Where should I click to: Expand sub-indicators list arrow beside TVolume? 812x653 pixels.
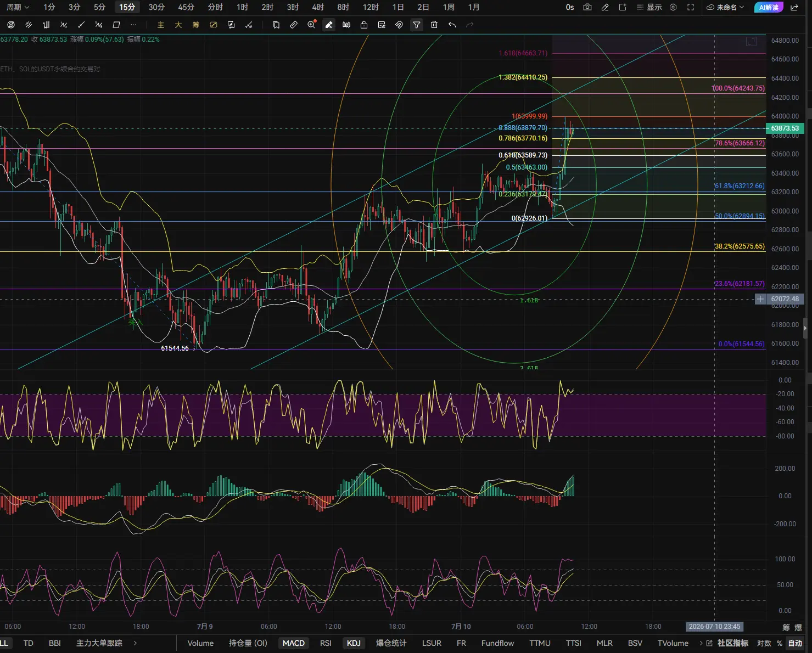(701, 643)
